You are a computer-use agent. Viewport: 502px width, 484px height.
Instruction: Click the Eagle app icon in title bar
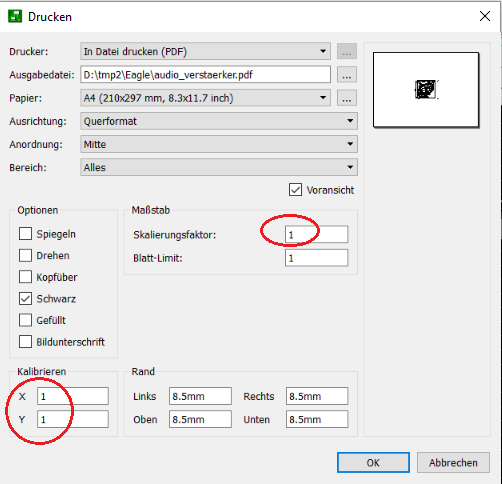click(15, 16)
